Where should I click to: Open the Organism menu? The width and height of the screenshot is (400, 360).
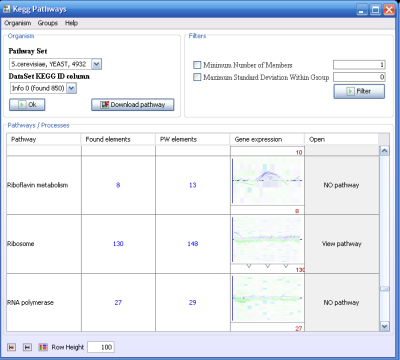click(18, 23)
